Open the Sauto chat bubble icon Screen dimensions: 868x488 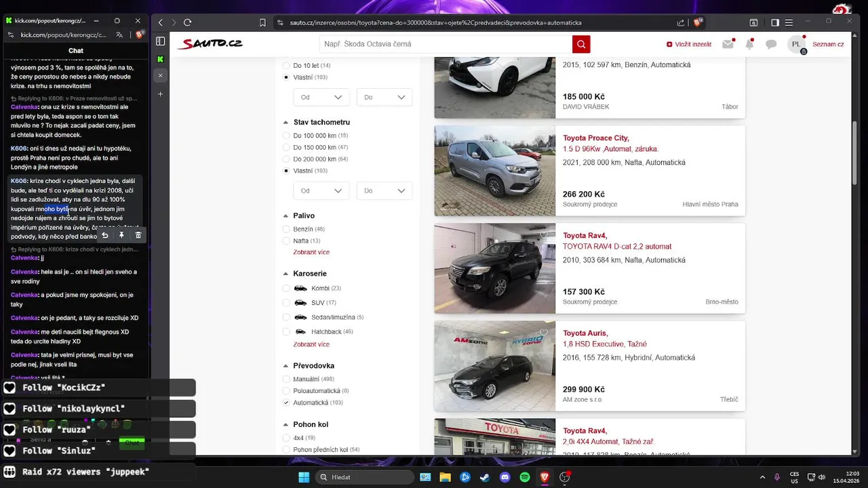(x=771, y=44)
